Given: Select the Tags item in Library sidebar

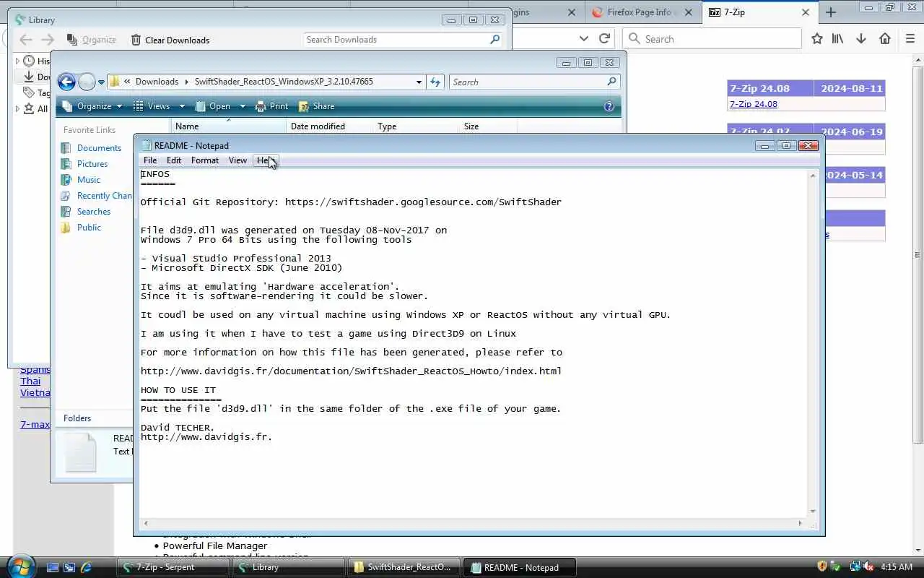Looking at the screenshot, I should [x=37, y=92].
